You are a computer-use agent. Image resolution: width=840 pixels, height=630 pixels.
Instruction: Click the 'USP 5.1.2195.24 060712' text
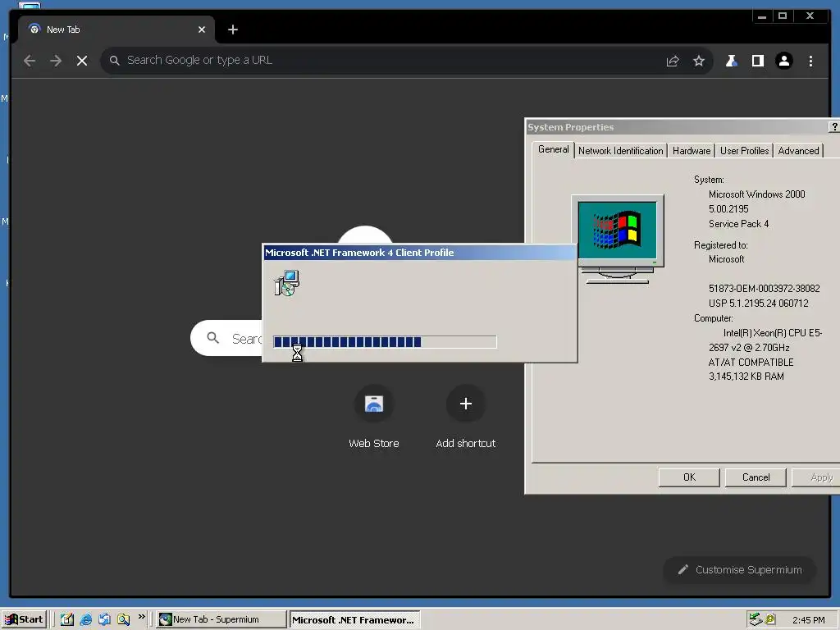click(x=758, y=304)
